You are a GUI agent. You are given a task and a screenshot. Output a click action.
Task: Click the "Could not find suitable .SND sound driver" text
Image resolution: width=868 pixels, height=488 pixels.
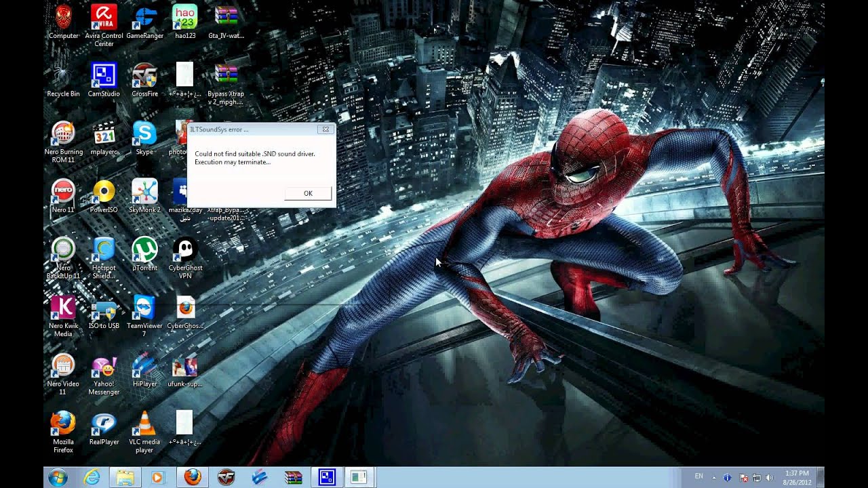coord(255,154)
